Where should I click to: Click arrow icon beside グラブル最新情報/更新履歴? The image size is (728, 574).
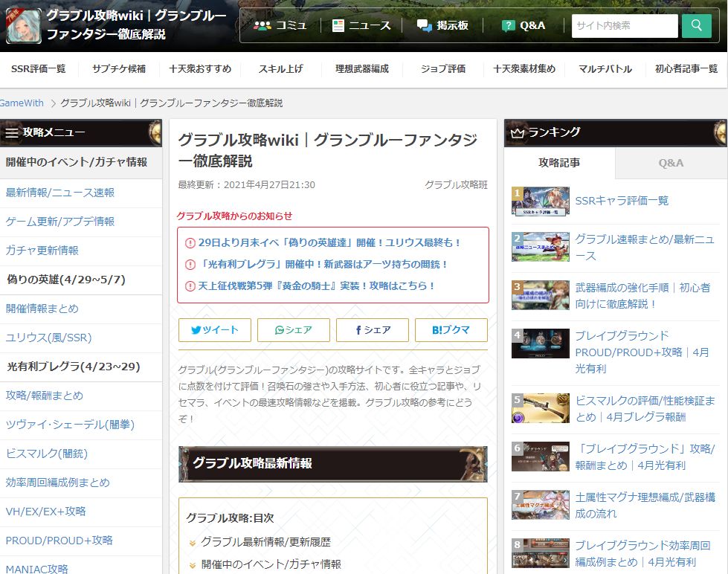coord(192,543)
